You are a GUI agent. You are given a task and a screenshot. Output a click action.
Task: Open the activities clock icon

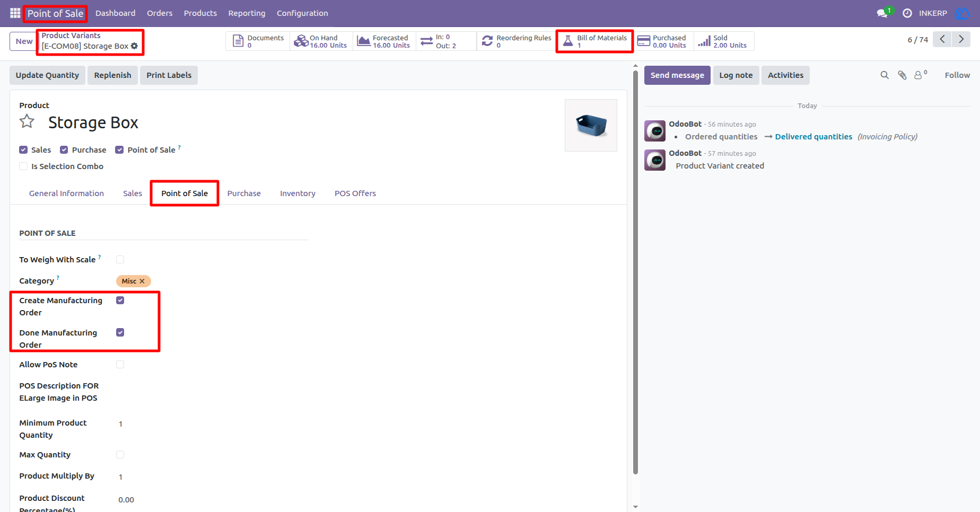click(907, 13)
